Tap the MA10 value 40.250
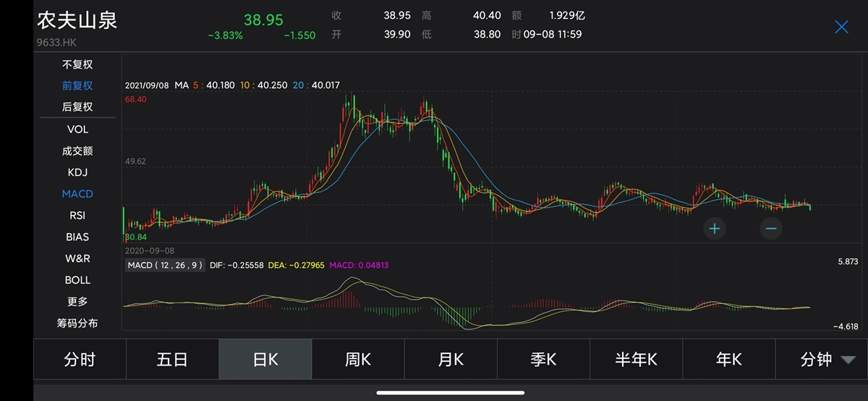The image size is (868, 401). point(273,85)
